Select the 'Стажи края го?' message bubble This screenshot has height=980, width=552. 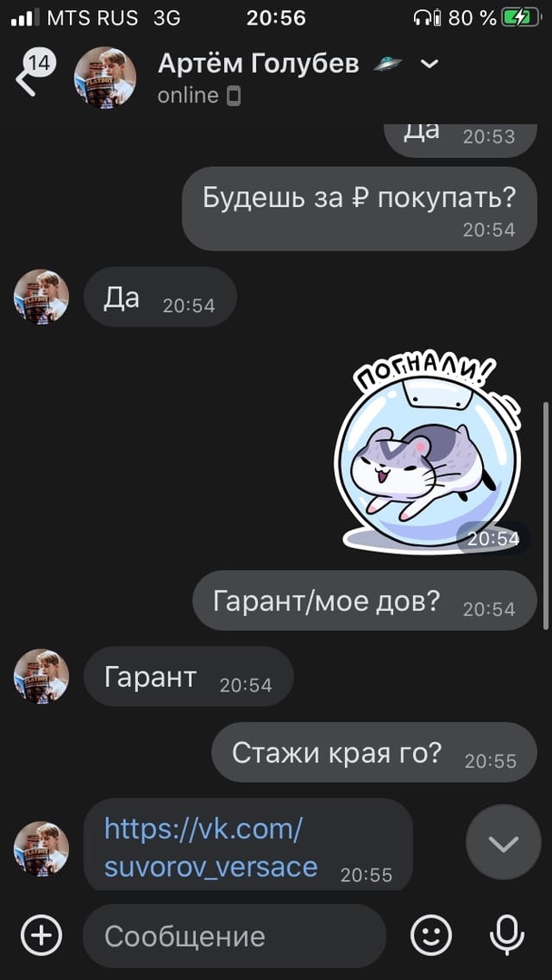point(374,752)
